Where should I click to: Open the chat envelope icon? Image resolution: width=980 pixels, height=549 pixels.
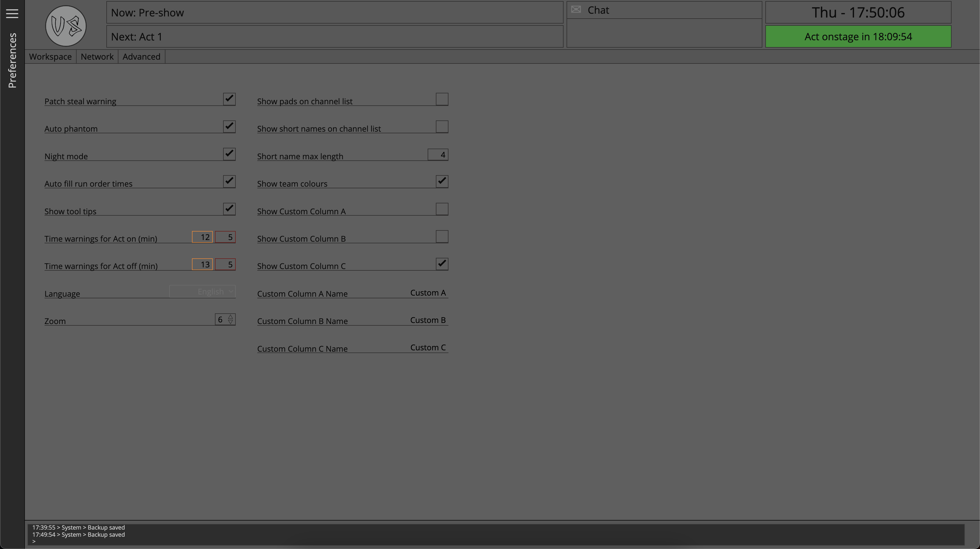click(576, 10)
